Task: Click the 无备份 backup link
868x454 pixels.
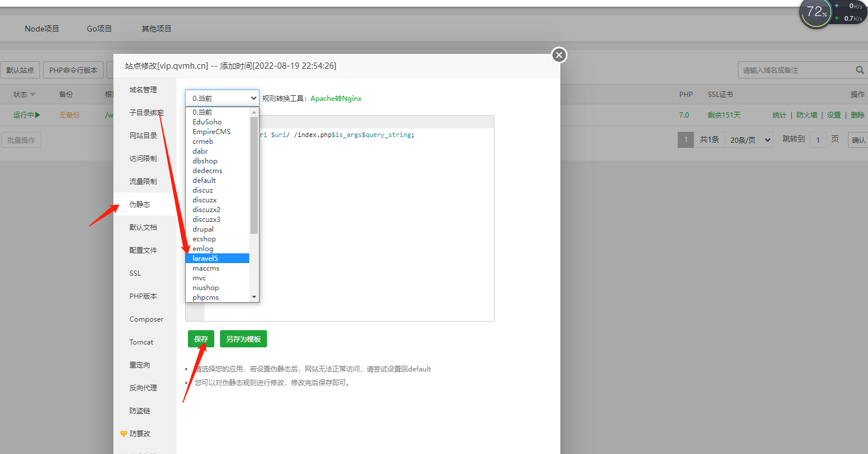Action: click(69, 115)
